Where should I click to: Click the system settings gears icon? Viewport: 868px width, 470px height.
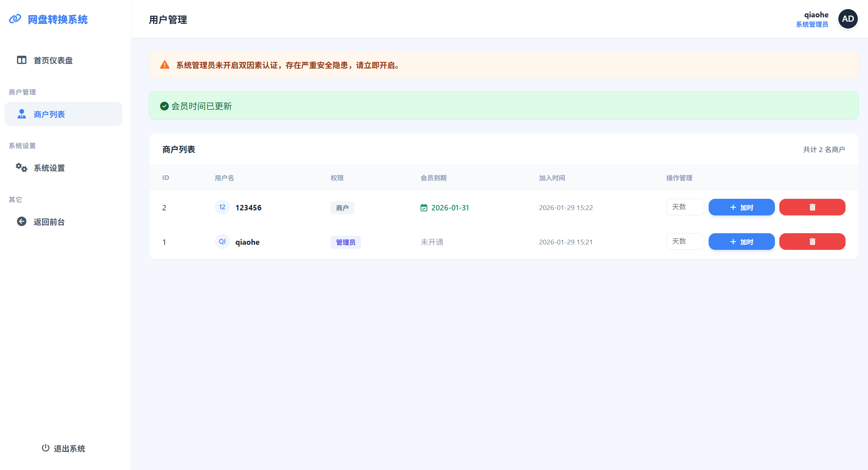(21, 168)
